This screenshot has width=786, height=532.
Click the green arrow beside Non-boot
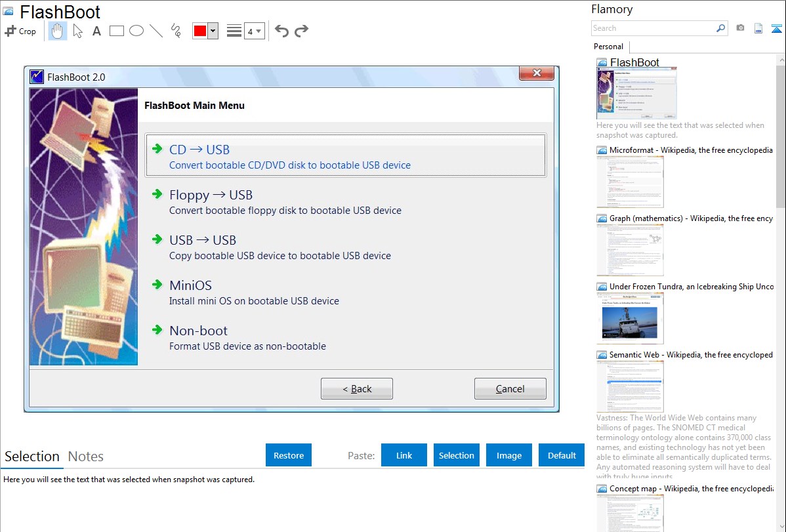tap(157, 330)
